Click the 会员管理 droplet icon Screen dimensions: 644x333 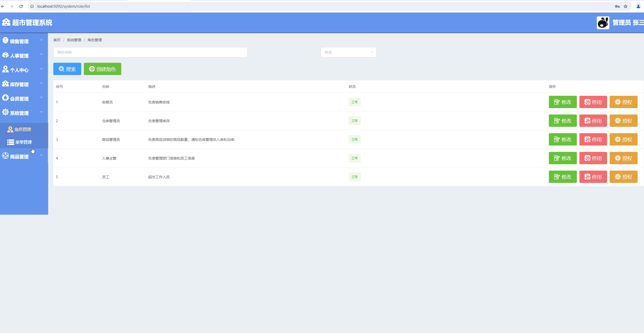pyautogui.click(x=5, y=98)
